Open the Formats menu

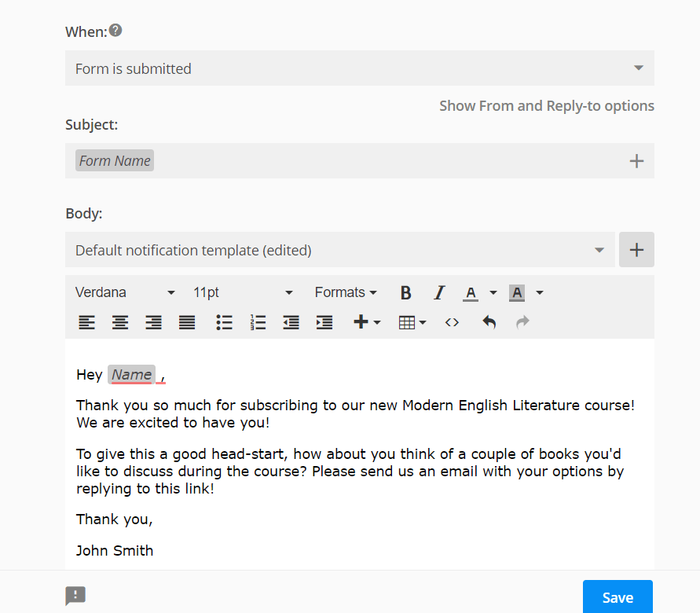tap(345, 292)
